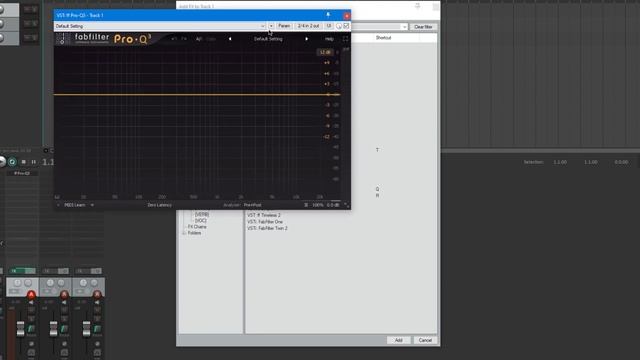The image size is (640, 360).
Task: Click Clear filter in Add FX window
Action: click(x=423, y=27)
